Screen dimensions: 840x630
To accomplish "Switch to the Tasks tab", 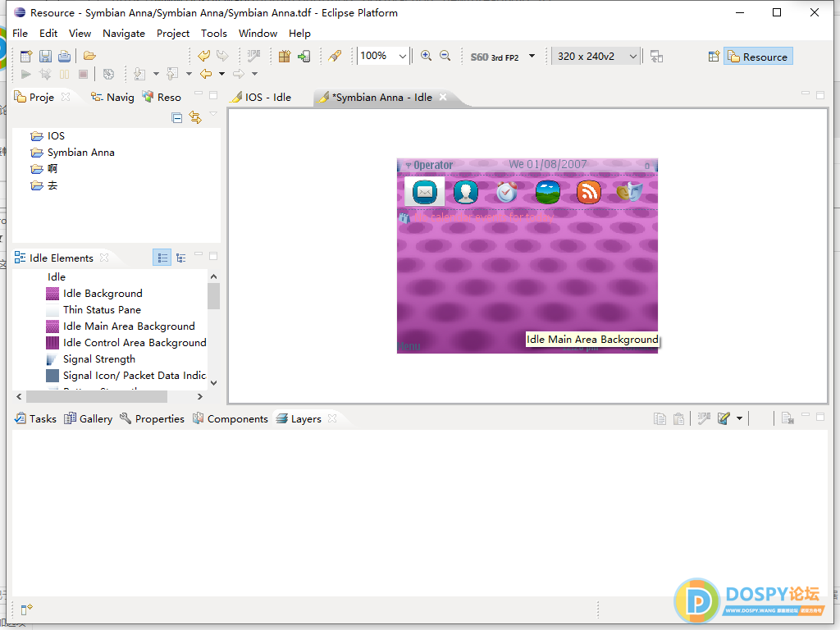I will click(35, 419).
